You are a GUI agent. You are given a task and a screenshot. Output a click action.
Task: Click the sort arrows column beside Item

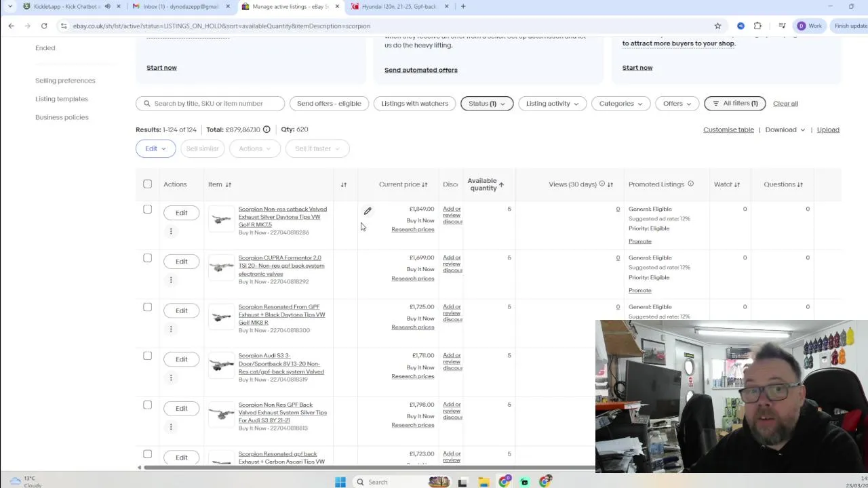344,184
